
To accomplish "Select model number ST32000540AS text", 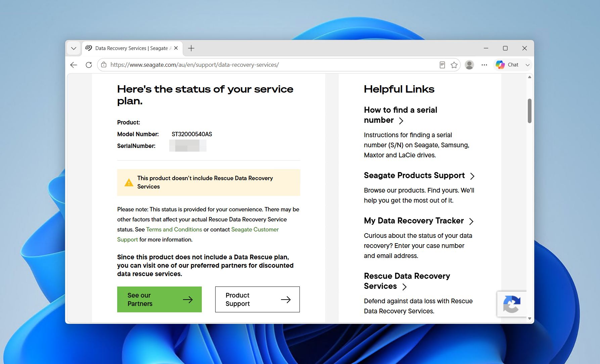I will 192,134.
